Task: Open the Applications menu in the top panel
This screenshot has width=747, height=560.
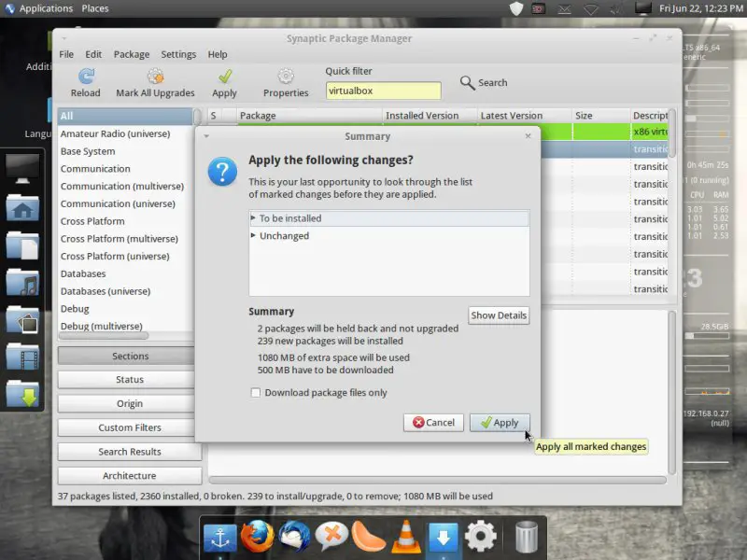Action: [x=46, y=8]
